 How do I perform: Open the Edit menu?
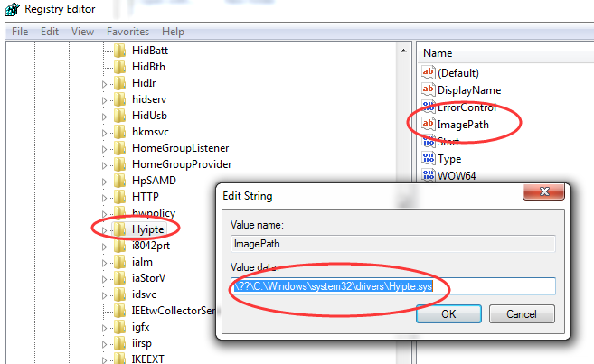pyautogui.click(x=50, y=32)
